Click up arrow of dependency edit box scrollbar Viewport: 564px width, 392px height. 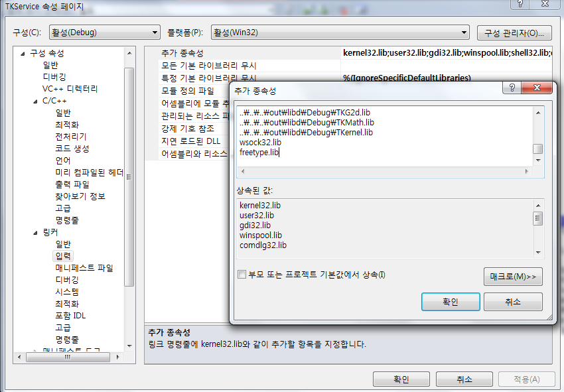pyautogui.click(x=538, y=113)
